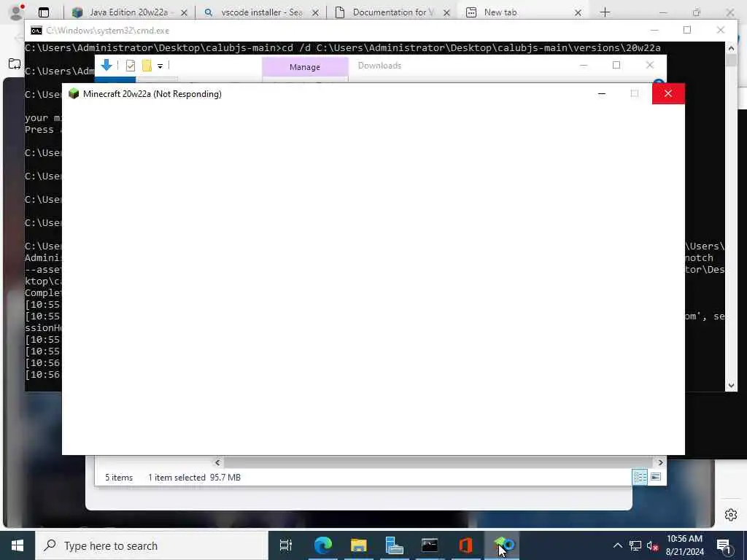Select the New tab browser tab
This screenshot has width=747, height=560.
[500, 12]
